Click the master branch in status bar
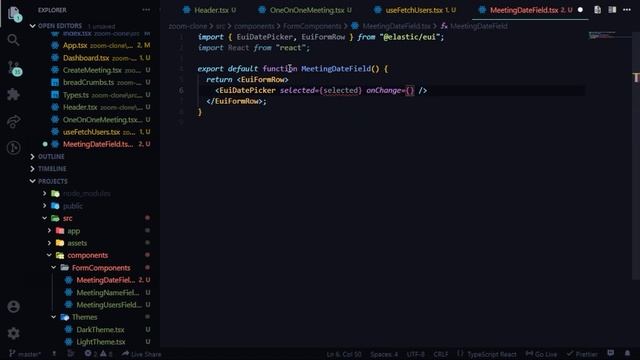 pos(25,354)
